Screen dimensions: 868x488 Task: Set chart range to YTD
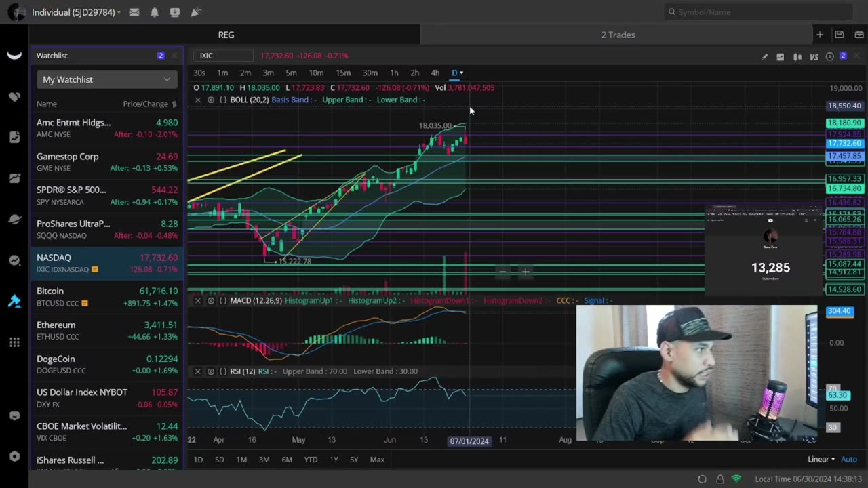tap(311, 460)
